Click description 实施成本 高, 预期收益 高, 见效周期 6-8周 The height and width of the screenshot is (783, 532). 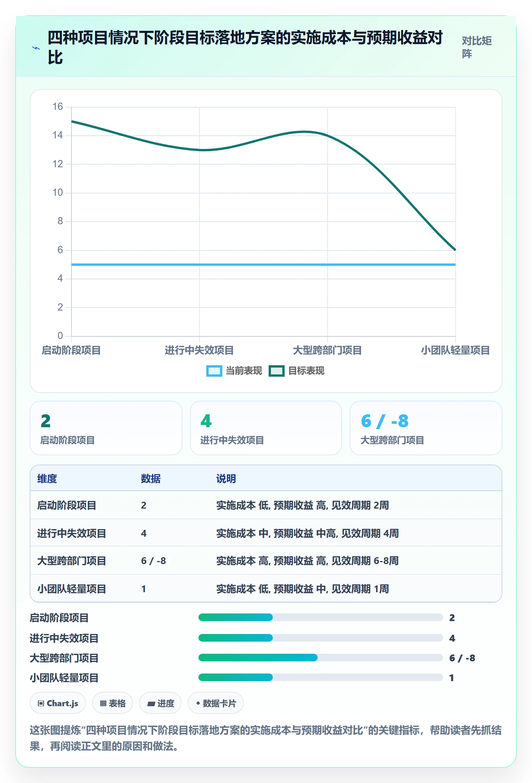[307, 561]
